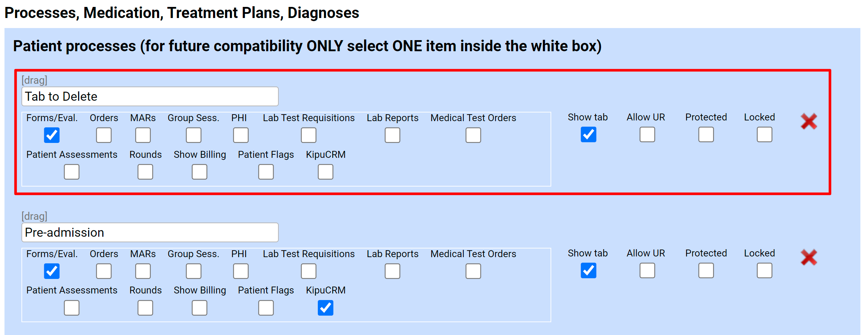Image resolution: width=868 pixels, height=335 pixels.
Task: Uncheck Forms/Eval. for Tab to Delete
Action: (x=52, y=136)
